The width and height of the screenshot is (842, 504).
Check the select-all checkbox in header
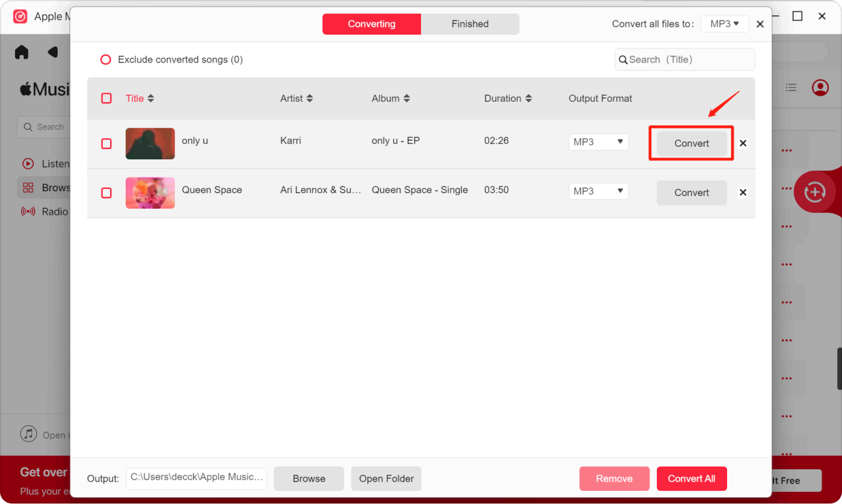[106, 98]
